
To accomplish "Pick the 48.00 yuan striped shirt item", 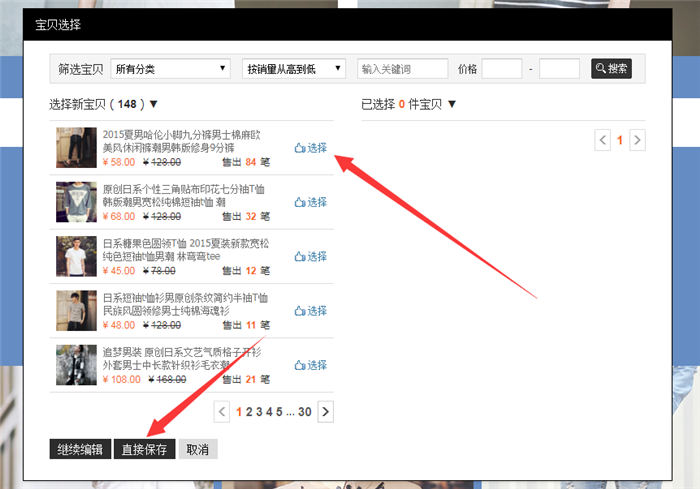I will [x=311, y=311].
